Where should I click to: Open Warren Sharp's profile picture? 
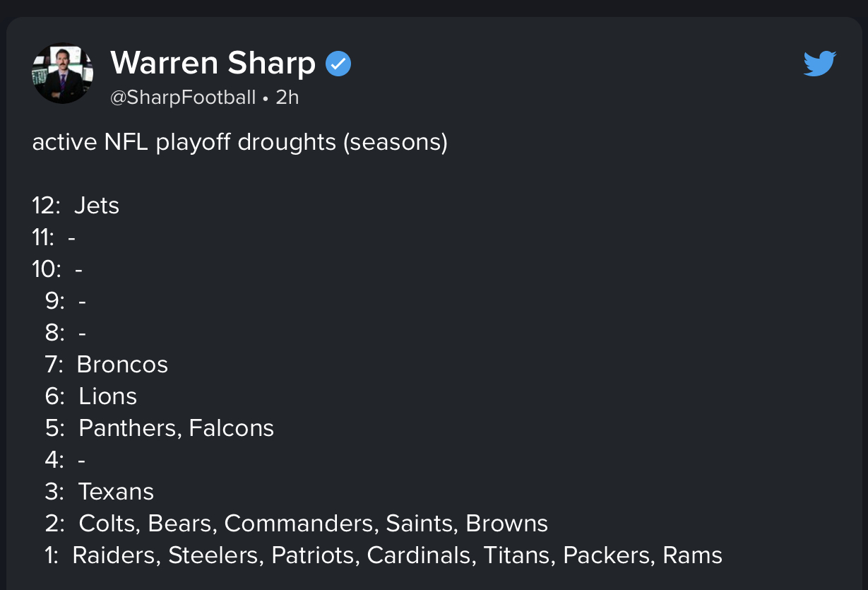(x=63, y=73)
